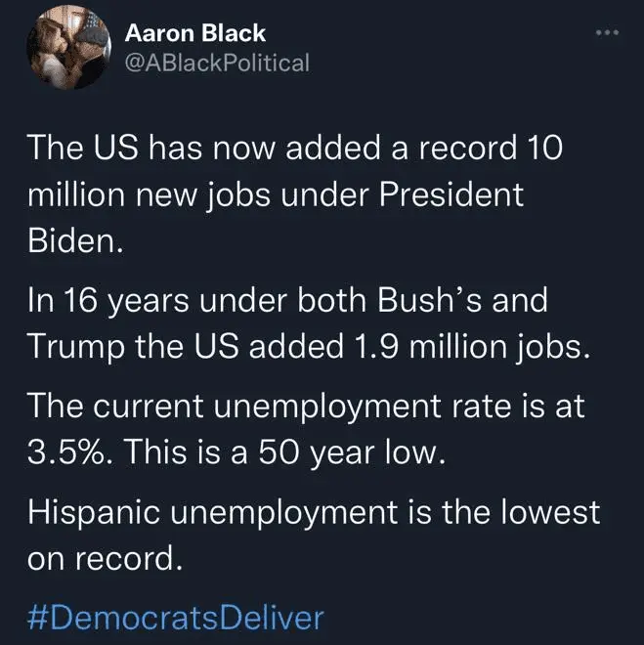Click the phrase "50 year low"

tap(352, 452)
